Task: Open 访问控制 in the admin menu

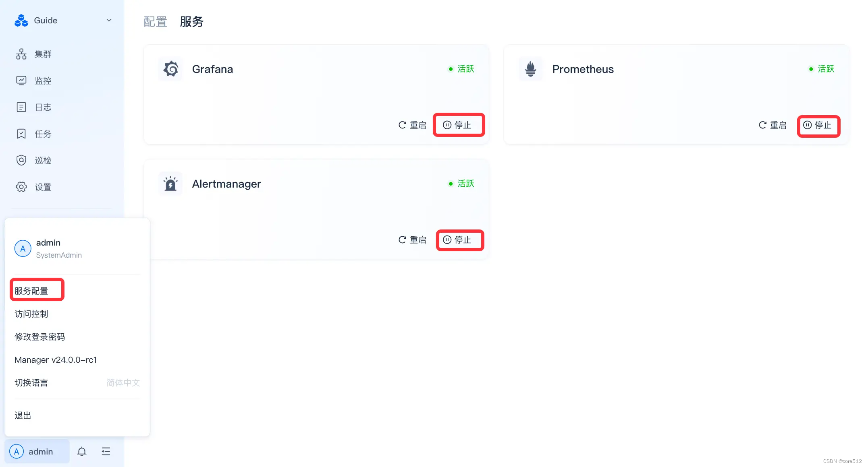Action: click(31, 314)
